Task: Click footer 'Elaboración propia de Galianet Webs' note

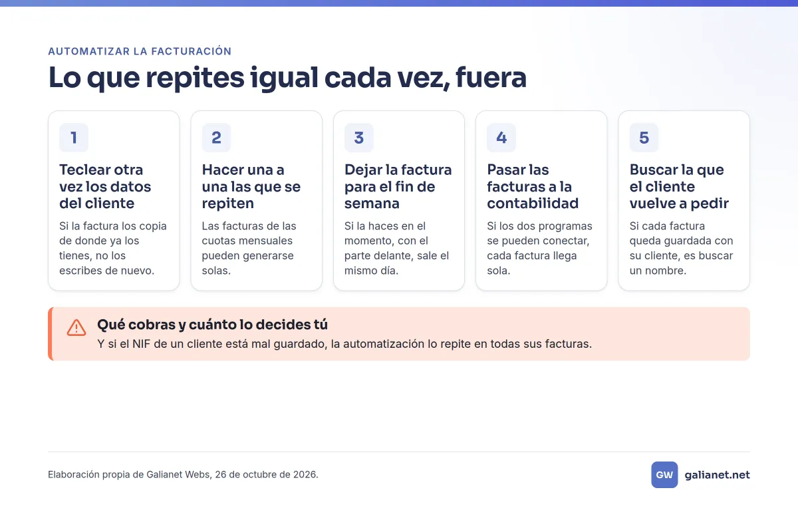Action: coord(183,475)
